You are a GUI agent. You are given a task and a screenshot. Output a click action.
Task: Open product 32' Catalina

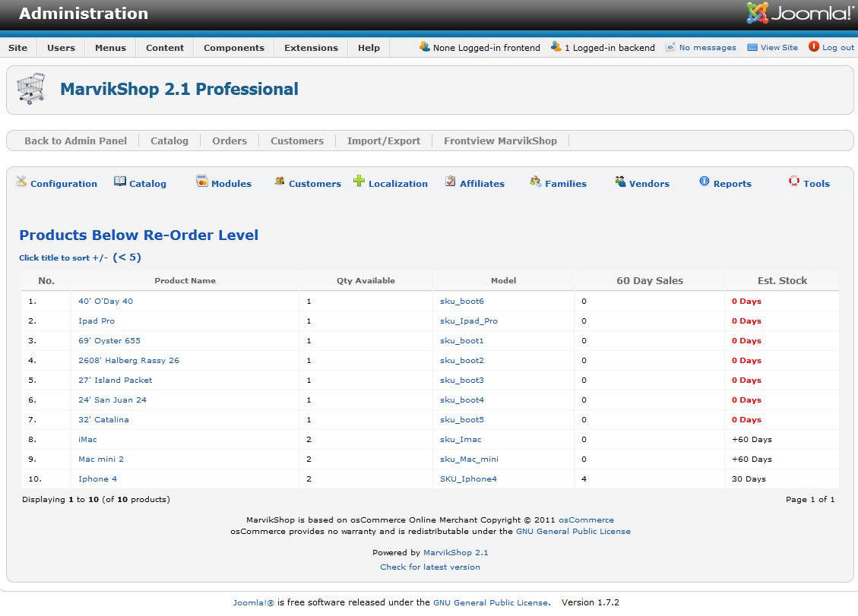(x=103, y=419)
